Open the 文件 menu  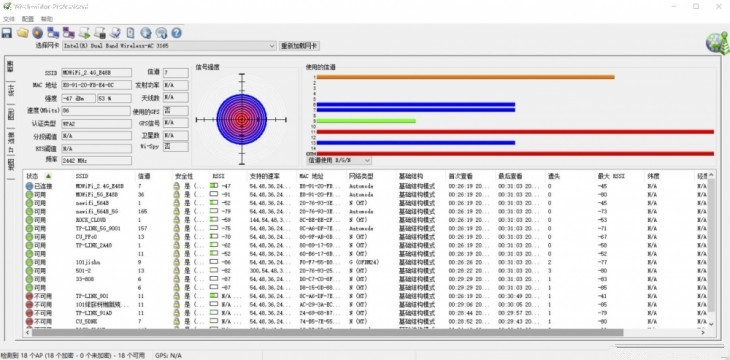pyautogui.click(x=9, y=19)
